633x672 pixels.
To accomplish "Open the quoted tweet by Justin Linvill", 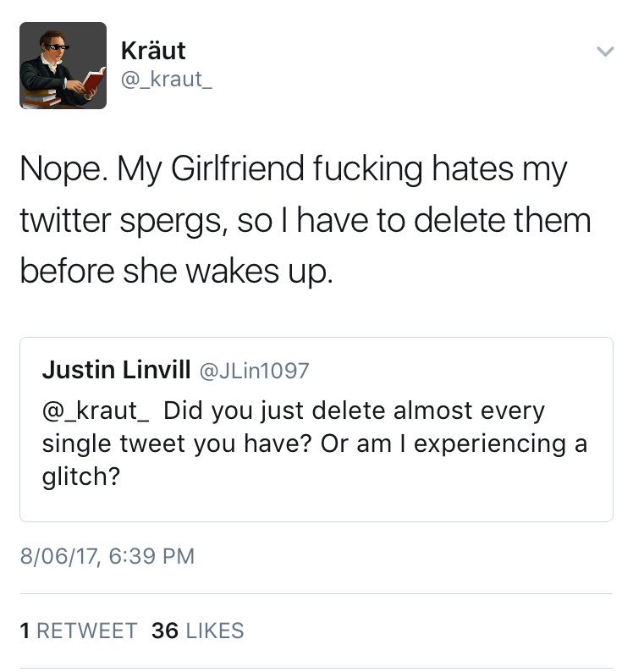I will tap(316, 429).
